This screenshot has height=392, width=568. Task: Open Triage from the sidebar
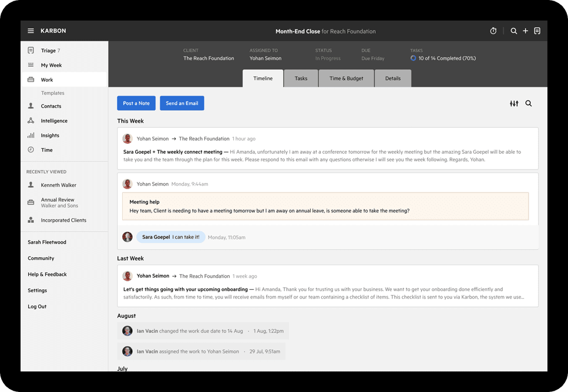(47, 50)
